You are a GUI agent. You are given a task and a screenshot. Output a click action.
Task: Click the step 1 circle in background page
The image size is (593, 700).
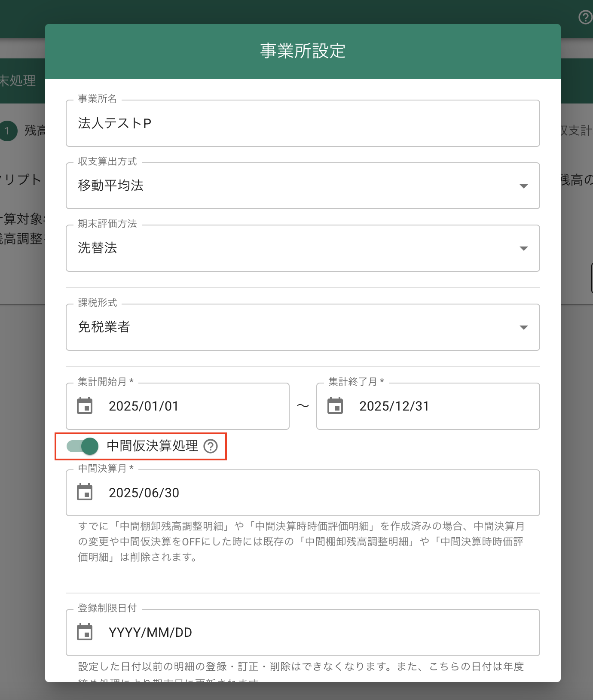tap(7, 131)
